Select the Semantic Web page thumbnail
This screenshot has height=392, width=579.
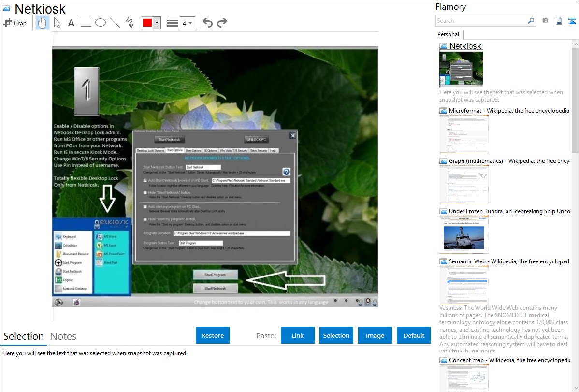[x=464, y=285]
